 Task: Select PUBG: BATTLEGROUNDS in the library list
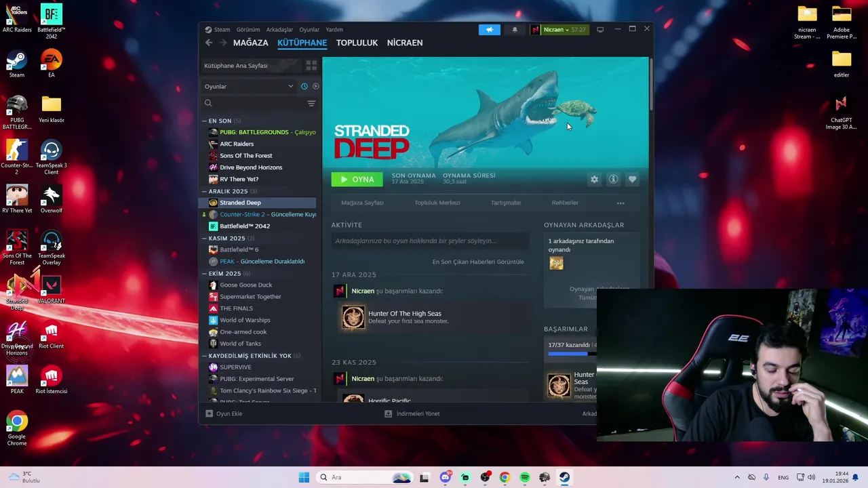[262, 132]
